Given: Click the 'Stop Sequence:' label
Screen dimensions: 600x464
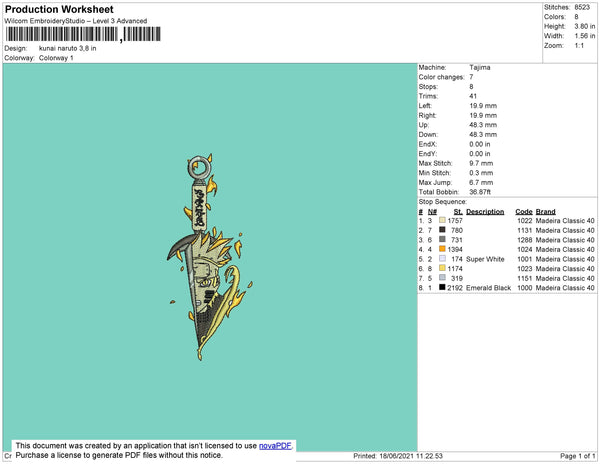Looking at the screenshot, I should tap(442, 202).
